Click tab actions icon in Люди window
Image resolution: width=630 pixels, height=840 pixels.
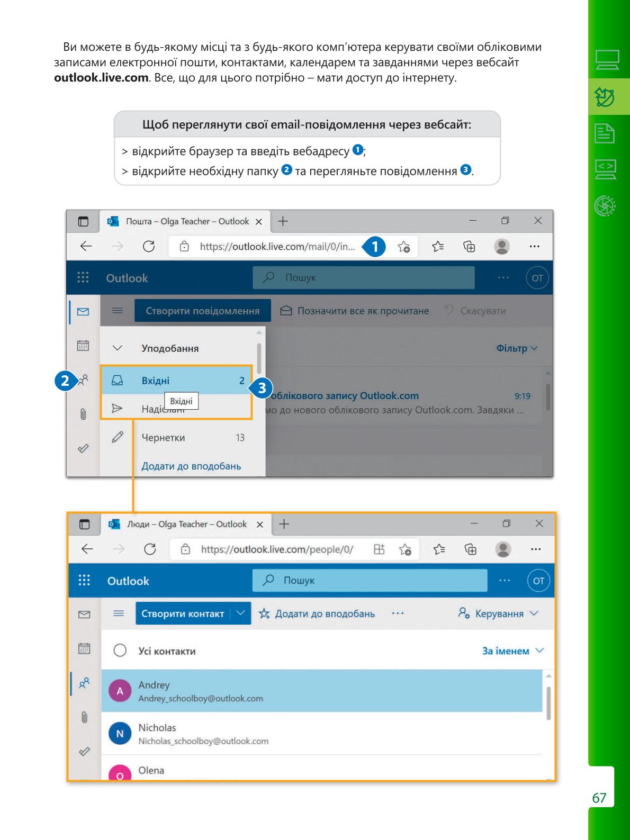click(84, 524)
